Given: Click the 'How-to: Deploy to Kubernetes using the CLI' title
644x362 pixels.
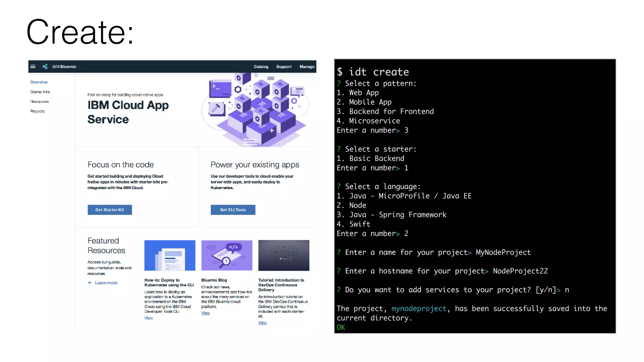Looking at the screenshot, I should (169, 282).
